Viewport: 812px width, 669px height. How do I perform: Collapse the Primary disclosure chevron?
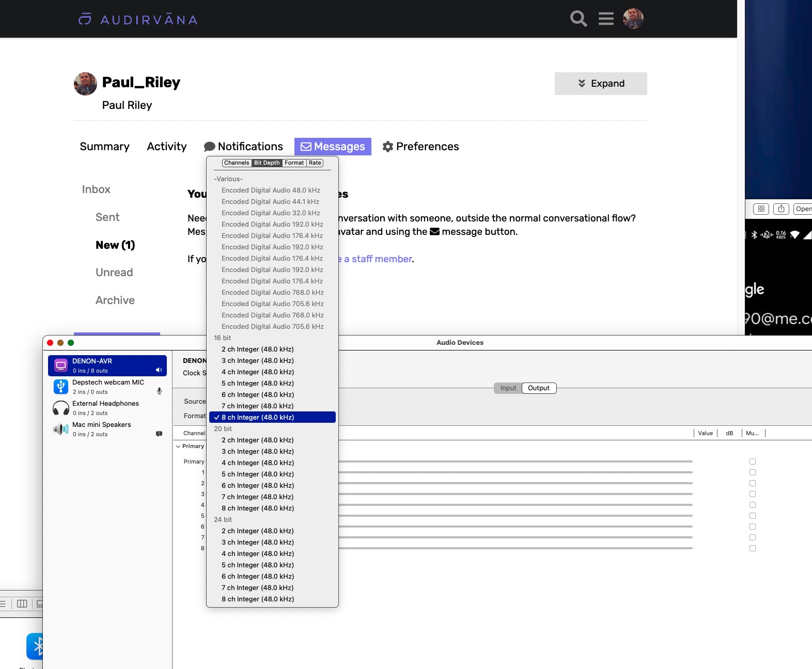178,446
